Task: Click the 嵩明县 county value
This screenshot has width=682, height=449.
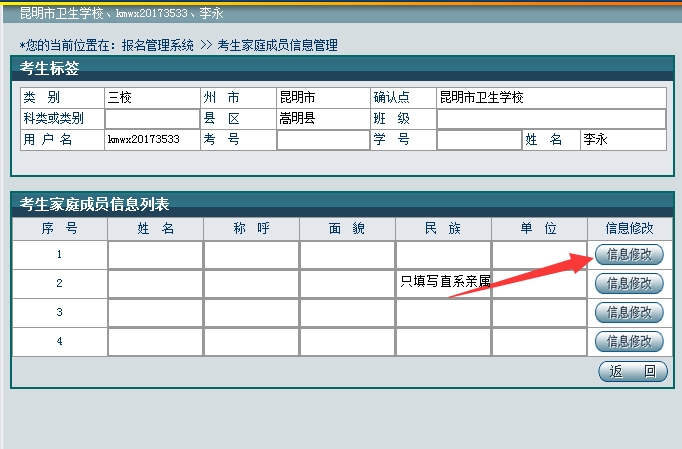Action: click(x=298, y=118)
